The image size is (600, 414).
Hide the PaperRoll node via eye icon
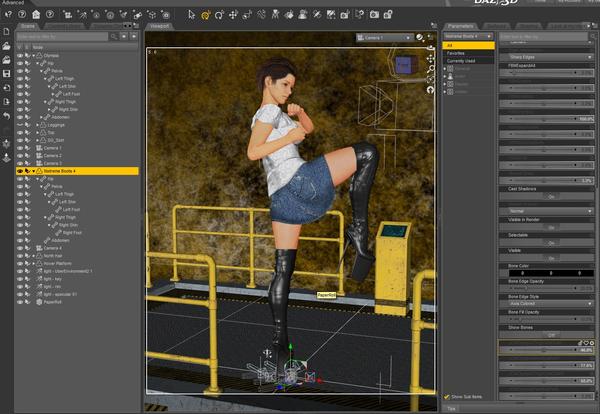click(20, 302)
